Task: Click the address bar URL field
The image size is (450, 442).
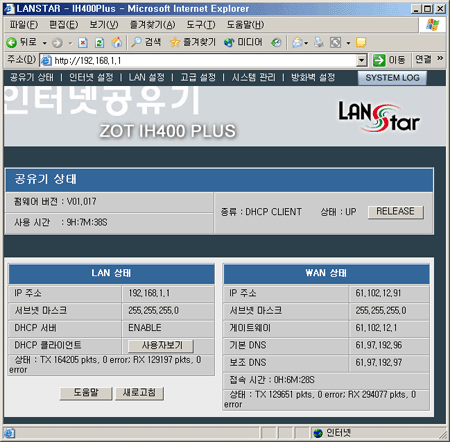Action: 204,61
